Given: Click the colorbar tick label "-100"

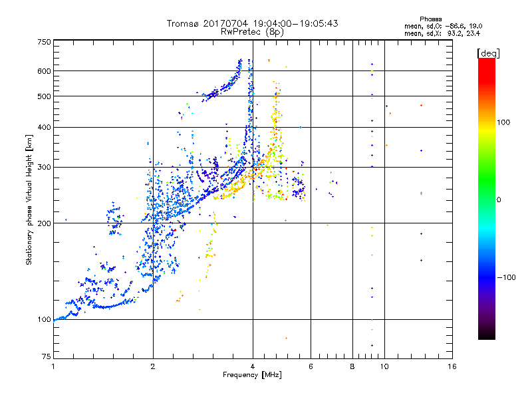Looking at the screenshot, I should [507, 277].
